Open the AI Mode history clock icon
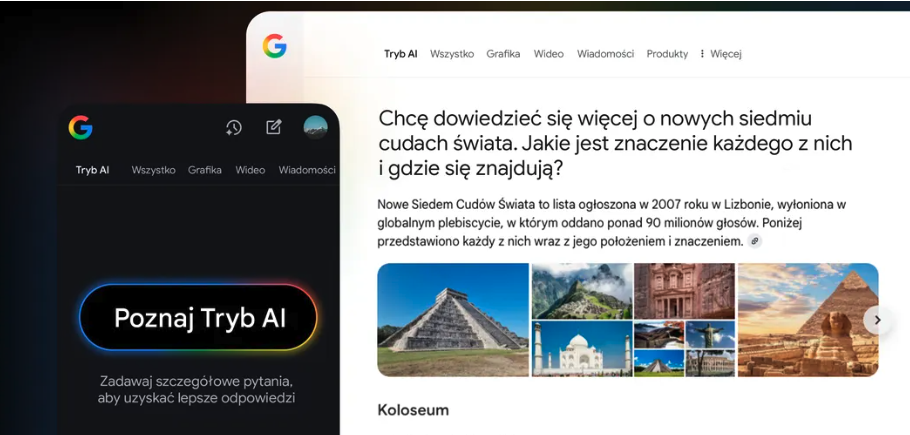 tap(234, 128)
